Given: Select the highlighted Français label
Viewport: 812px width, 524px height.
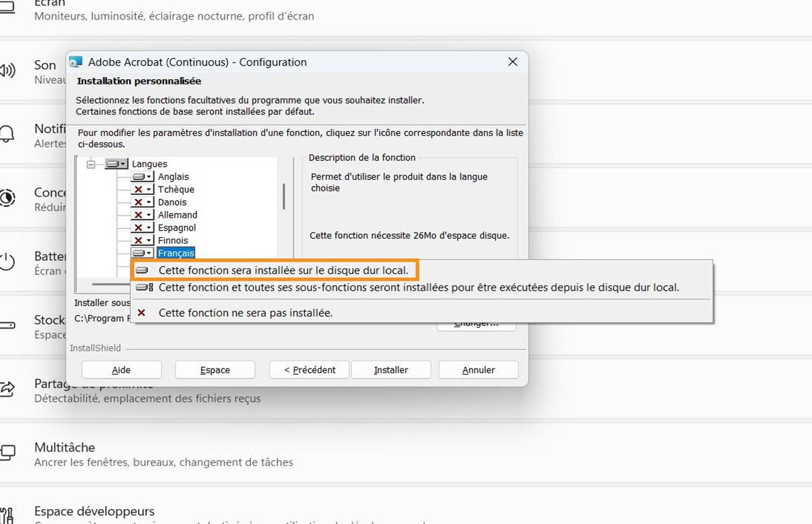Looking at the screenshot, I should click(176, 253).
